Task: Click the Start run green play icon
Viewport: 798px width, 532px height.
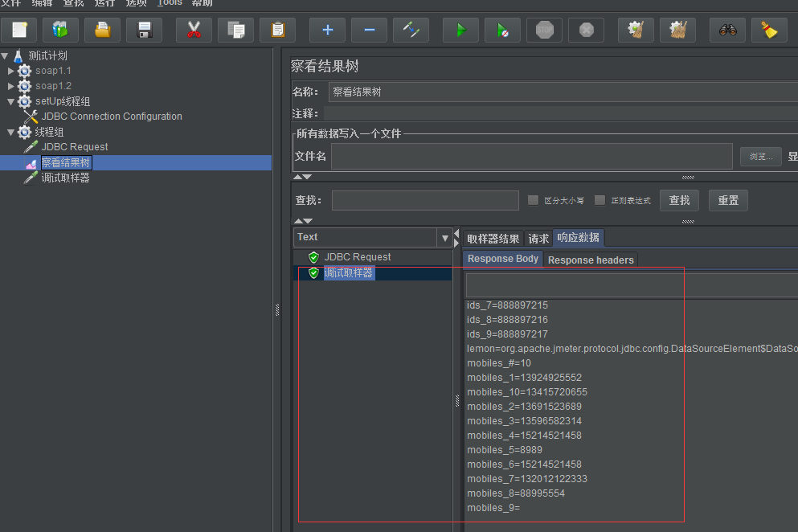Action: click(x=460, y=31)
